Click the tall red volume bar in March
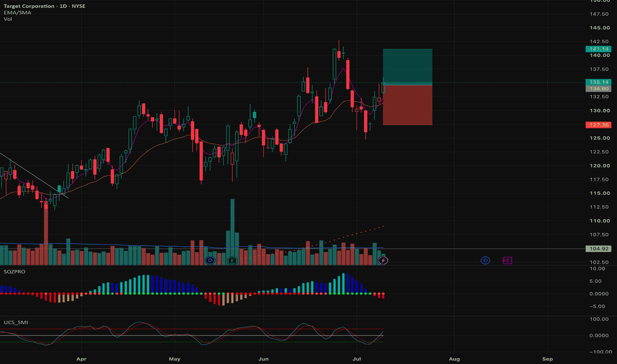This screenshot has width=617, height=364. click(x=46, y=234)
